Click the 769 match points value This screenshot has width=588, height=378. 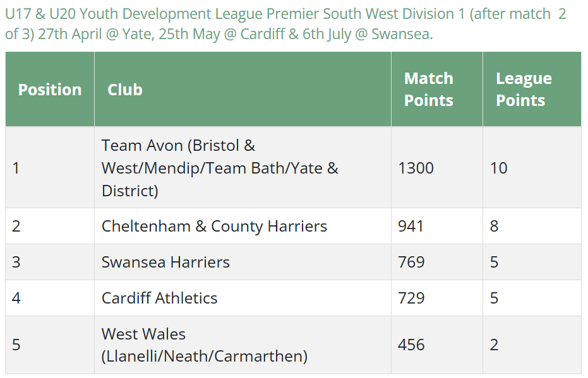[x=411, y=262]
